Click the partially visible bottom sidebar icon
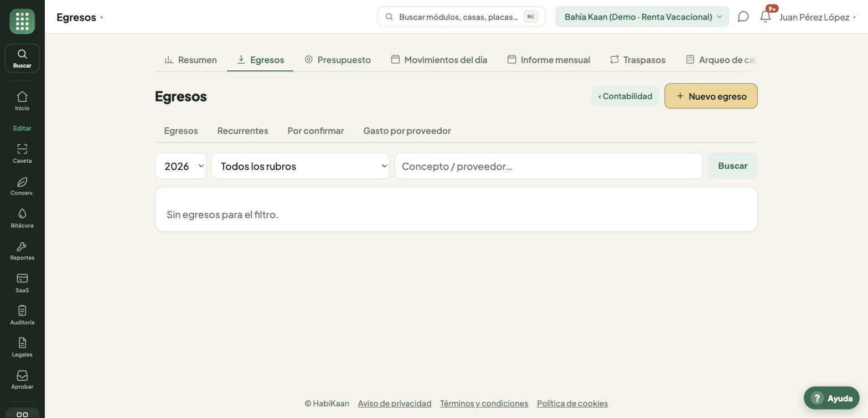Image resolution: width=868 pixels, height=418 pixels. pyautogui.click(x=22, y=414)
